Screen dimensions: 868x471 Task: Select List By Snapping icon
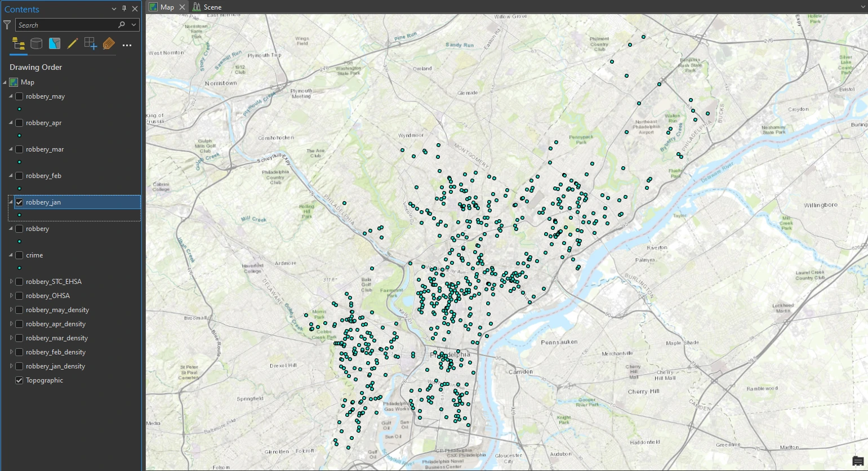pyautogui.click(x=91, y=44)
